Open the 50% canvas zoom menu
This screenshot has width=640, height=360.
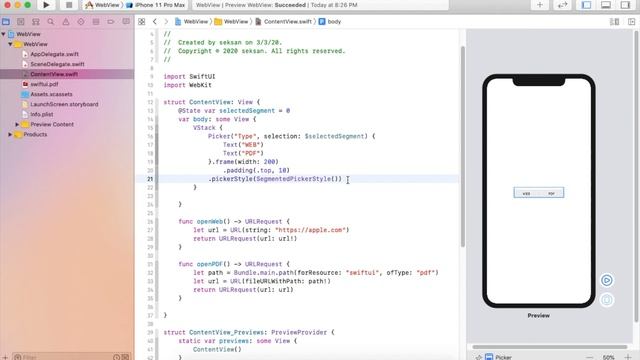609,357
